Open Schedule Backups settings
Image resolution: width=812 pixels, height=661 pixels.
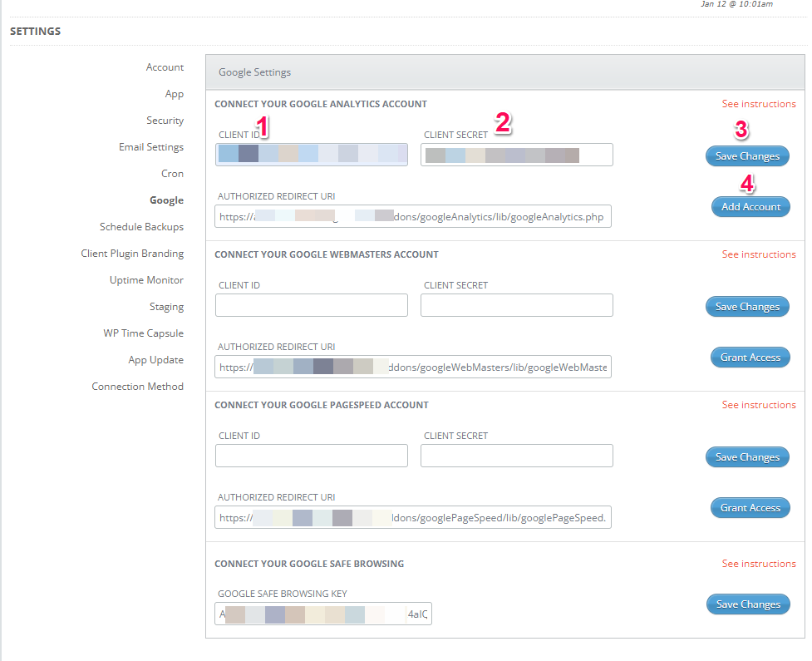(x=141, y=227)
